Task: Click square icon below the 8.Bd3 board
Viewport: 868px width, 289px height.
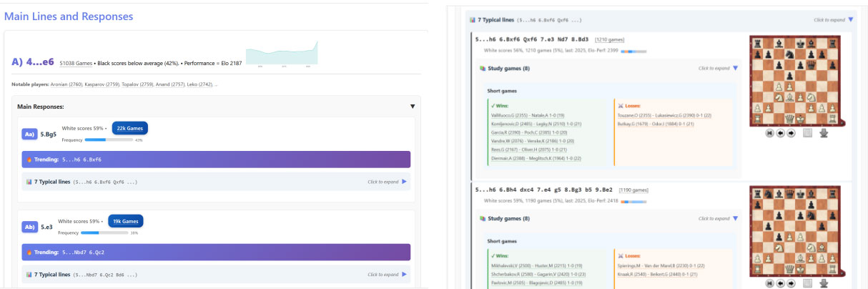Action: coord(808,133)
